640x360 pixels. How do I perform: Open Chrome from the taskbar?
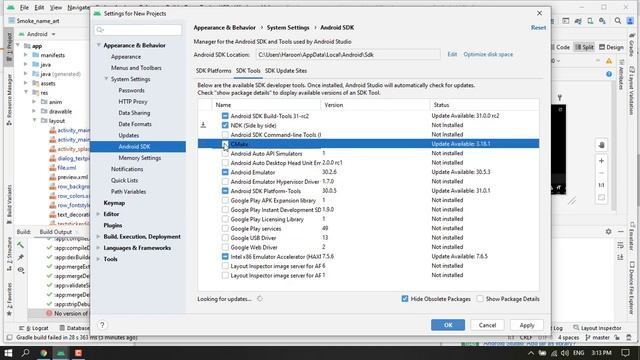[43, 353]
